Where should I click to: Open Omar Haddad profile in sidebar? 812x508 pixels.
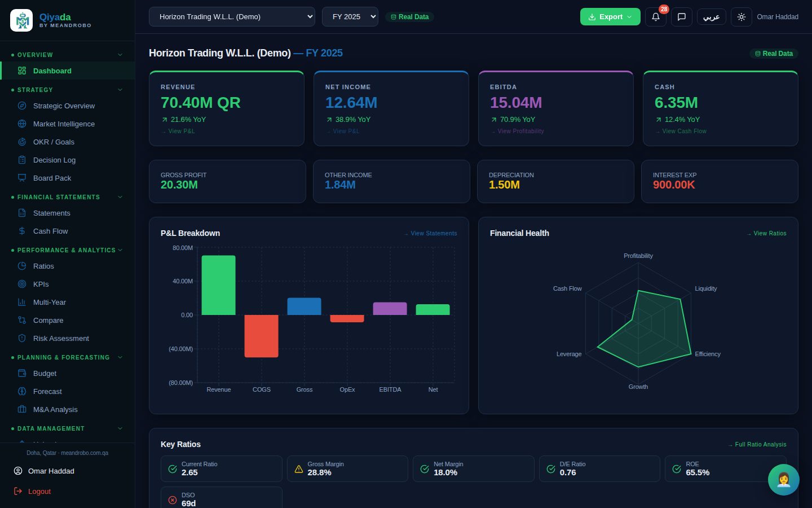pyautogui.click(x=67, y=471)
